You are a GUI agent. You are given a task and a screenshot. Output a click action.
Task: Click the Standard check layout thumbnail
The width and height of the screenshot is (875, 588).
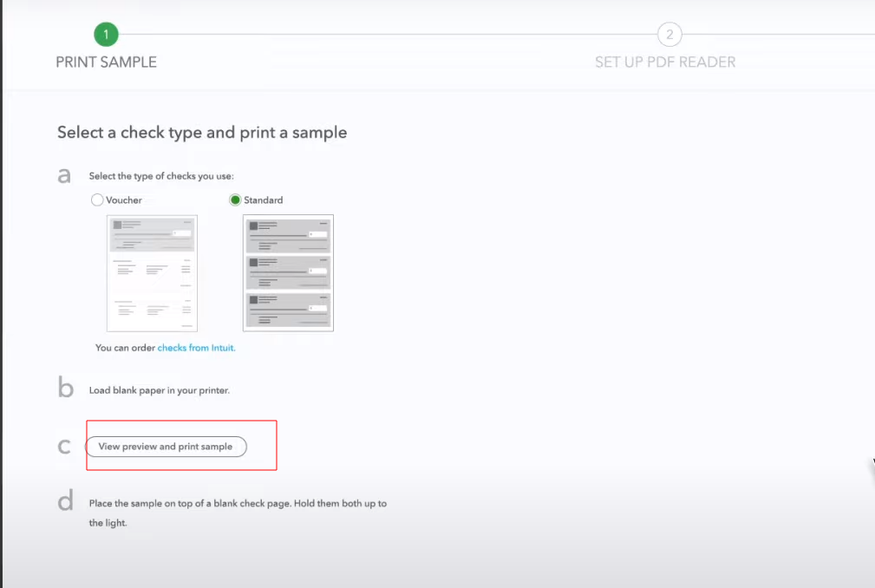pos(288,273)
